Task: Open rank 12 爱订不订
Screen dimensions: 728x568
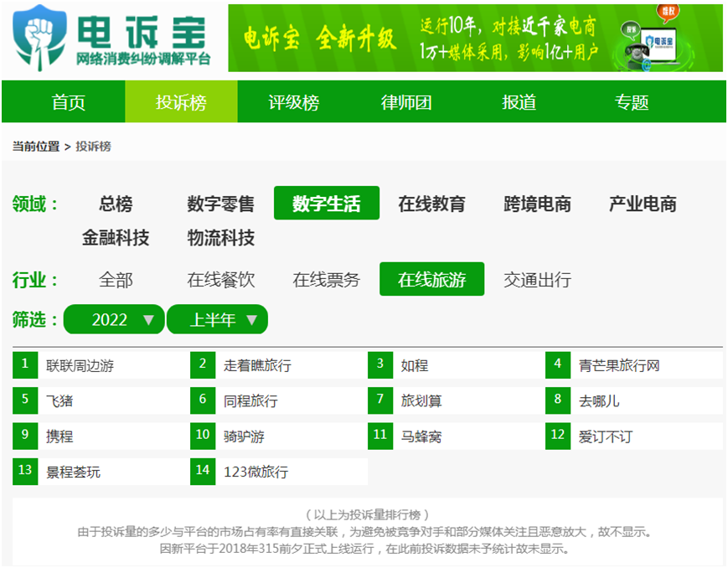Action: [634, 436]
